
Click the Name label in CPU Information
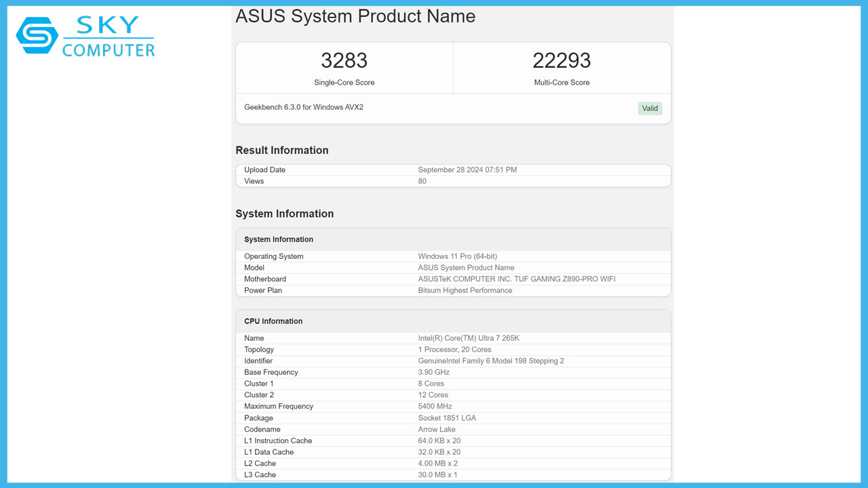(254, 338)
